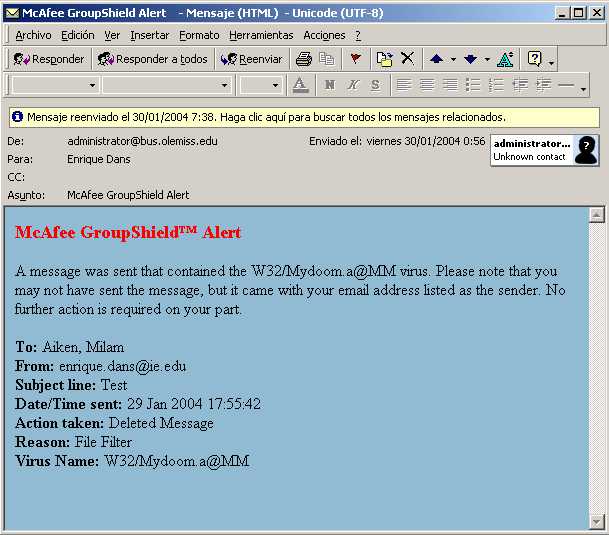Click the copy icon in toolbar
Viewport: 609px width, 535px height.
[326, 59]
